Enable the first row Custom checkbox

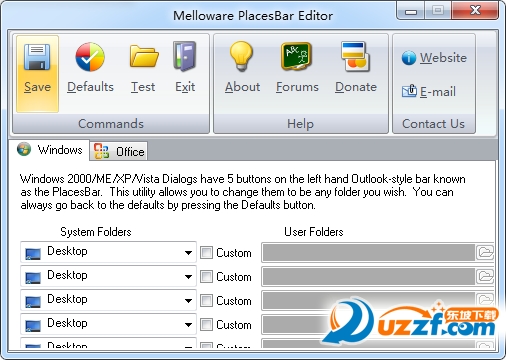[x=206, y=253]
